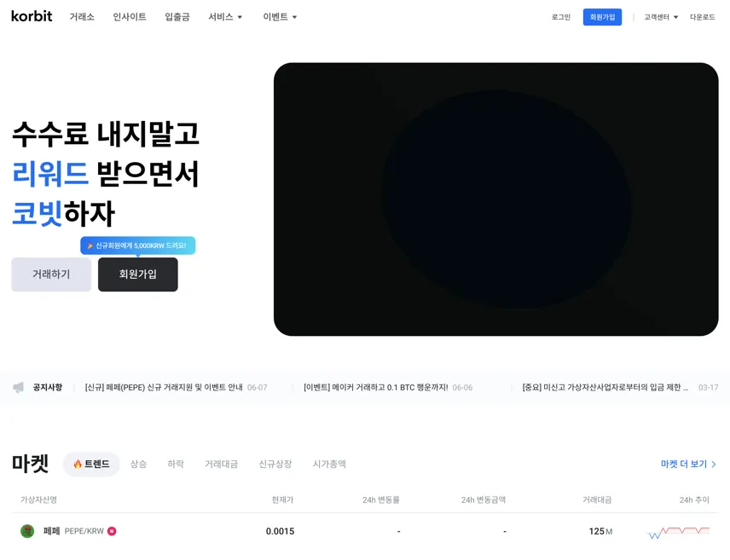Screen dimensions: 730x560
Task: Select the 트렌드 market tab
Action: (91, 464)
